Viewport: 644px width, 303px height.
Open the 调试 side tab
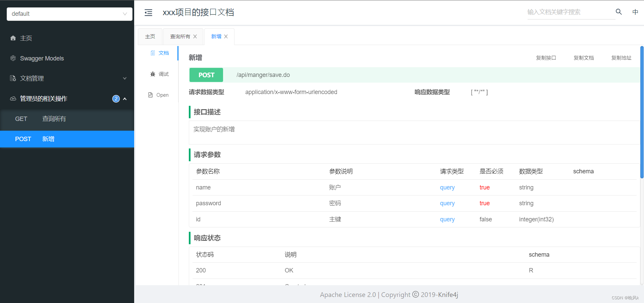(x=160, y=74)
